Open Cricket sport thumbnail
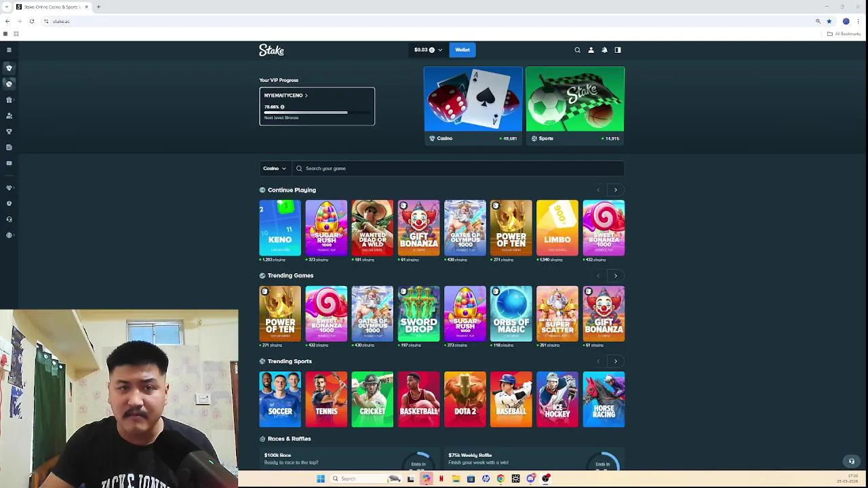This screenshot has width=868, height=488. (372, 399)
